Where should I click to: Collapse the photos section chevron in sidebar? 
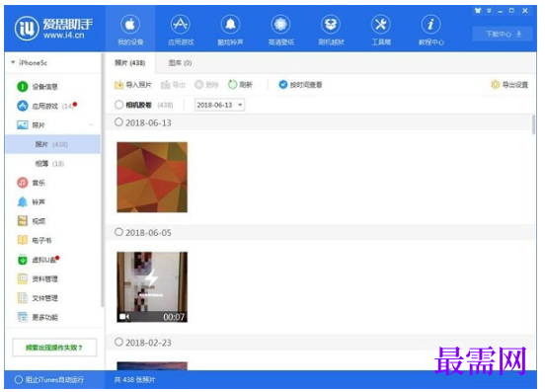click(92, 124)
